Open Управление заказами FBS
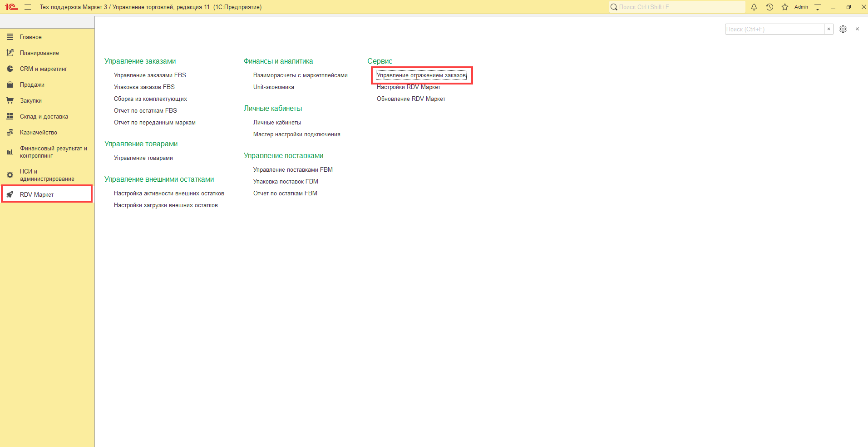This screenshot has width=868, height=447. pos(150,75)
